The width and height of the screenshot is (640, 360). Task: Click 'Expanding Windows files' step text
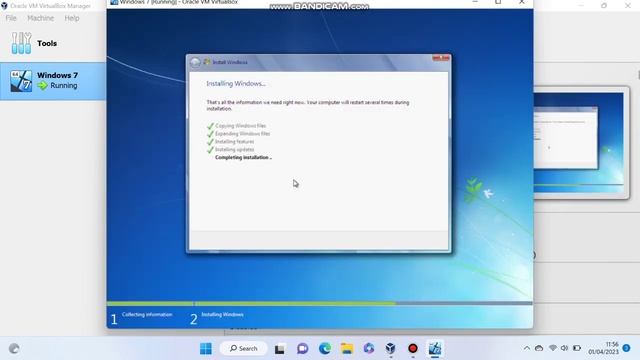tap(242, 133)
